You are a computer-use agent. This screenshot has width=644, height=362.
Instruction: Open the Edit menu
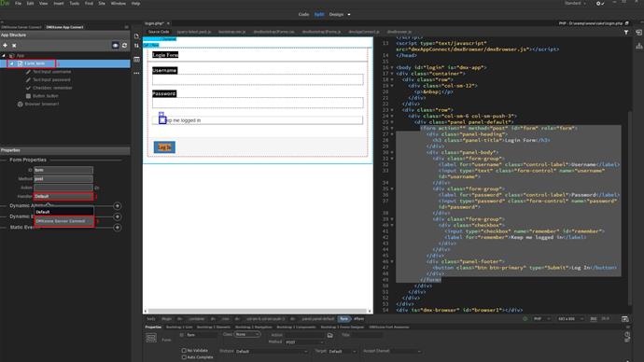tap(30, 4)
